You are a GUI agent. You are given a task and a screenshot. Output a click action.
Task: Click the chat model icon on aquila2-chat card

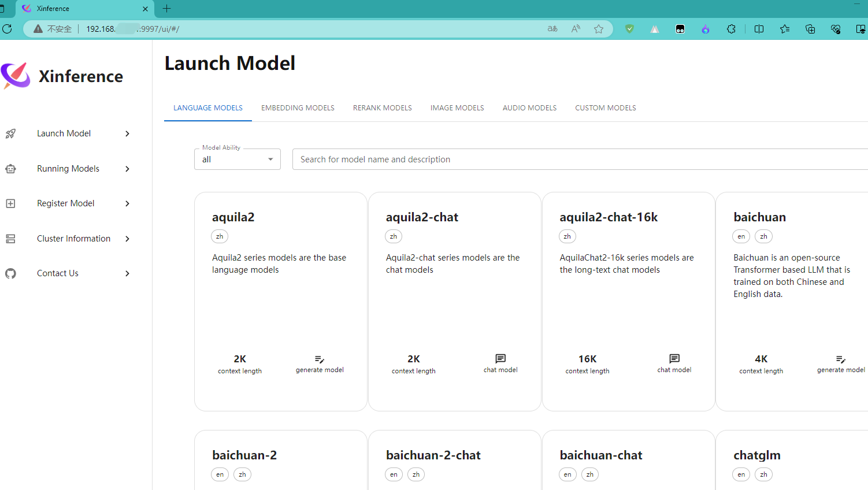(500, 359)
